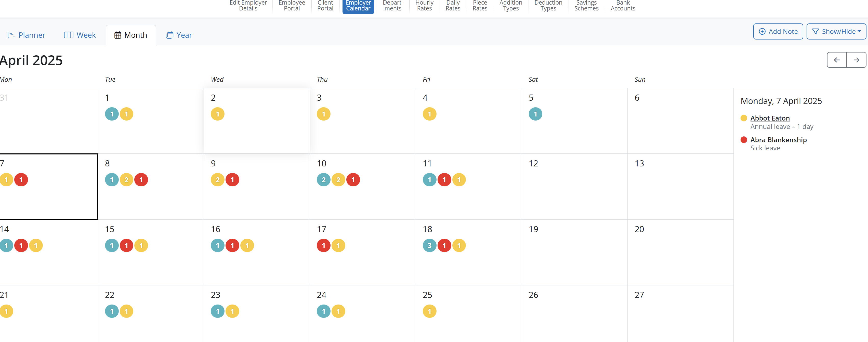Open Edit Employer Details

(248, 6)
